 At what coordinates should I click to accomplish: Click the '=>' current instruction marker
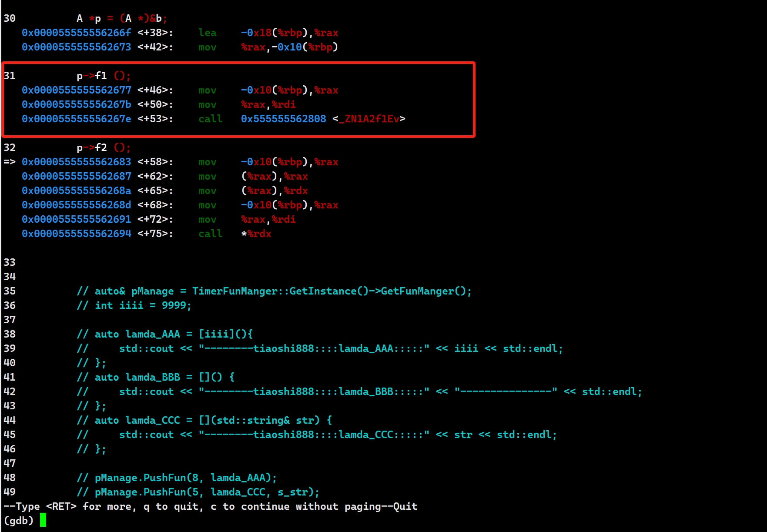(10, 162)
